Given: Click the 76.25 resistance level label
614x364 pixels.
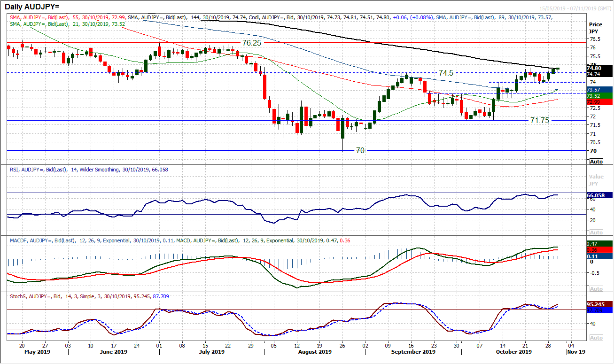Looking at the screenshot, I should [252, 43].
